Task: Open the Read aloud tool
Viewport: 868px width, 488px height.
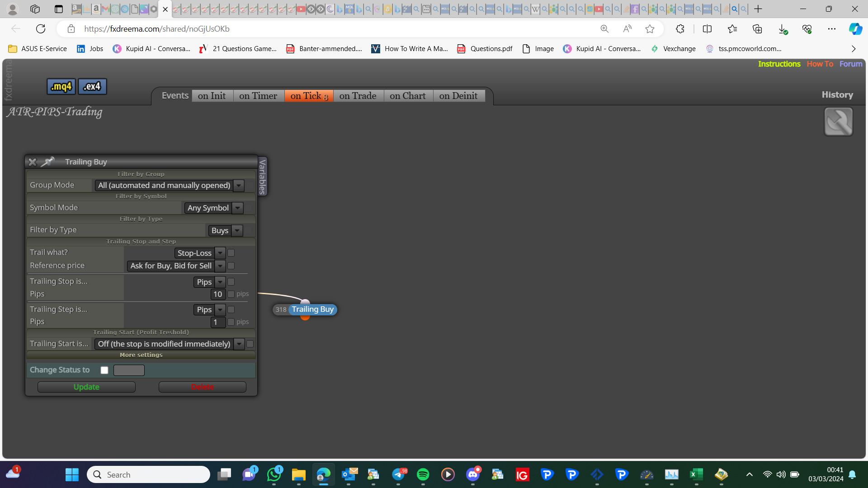Action: tap(627, 29)
